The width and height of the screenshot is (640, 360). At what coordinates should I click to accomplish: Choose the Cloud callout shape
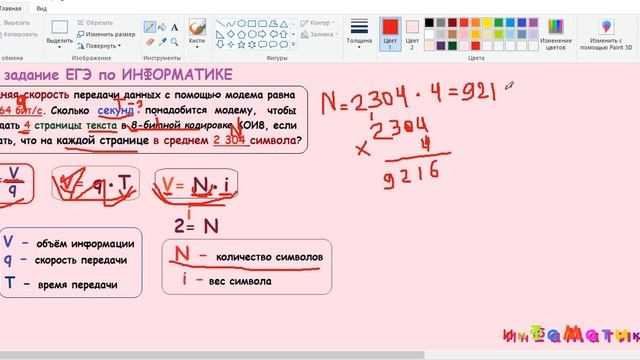coord(284,44)
